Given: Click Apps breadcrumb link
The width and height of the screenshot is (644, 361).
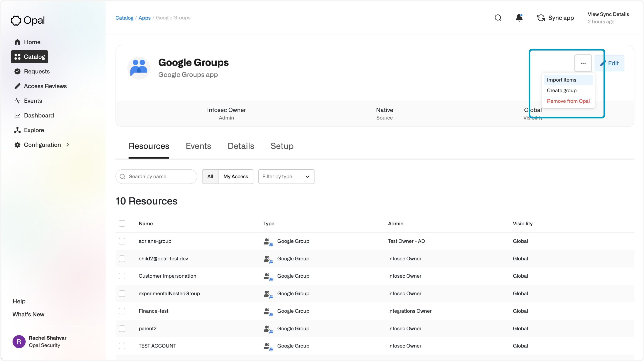Looking at the screenshot, I should tap(145, 18).
